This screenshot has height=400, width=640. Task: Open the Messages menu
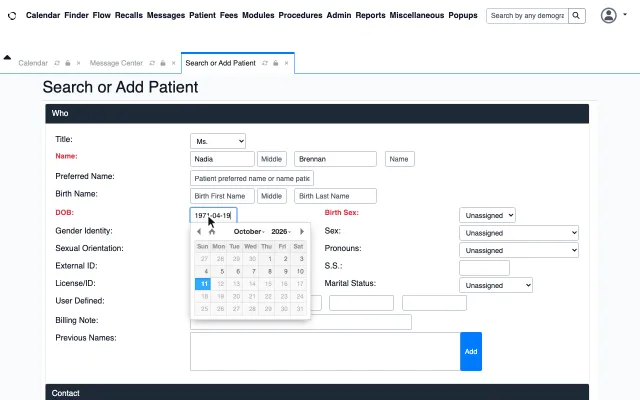166,15
